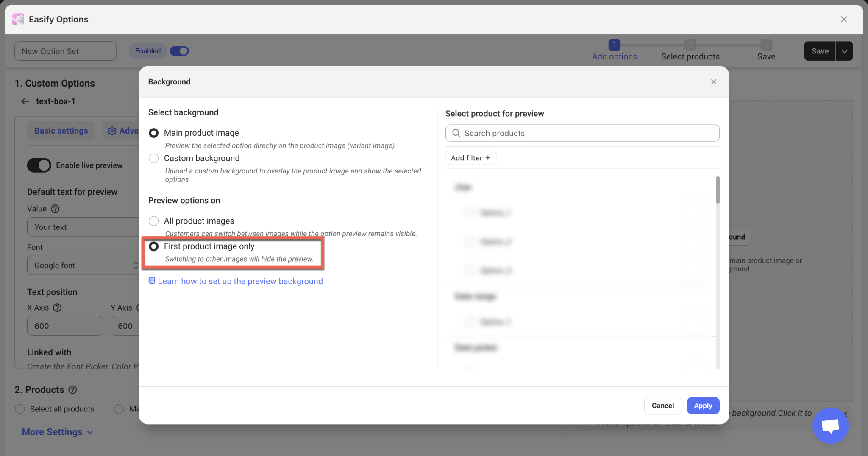This screenshot has height=456, width=868.
Task: Click the X-Axis 600 field
Action: (x=65, y=326)
